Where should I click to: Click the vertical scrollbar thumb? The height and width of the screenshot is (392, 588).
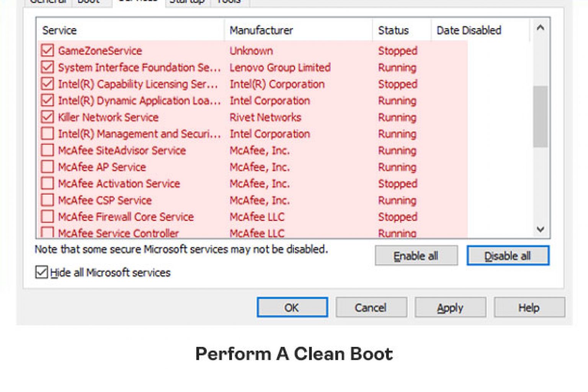[541, 116]
